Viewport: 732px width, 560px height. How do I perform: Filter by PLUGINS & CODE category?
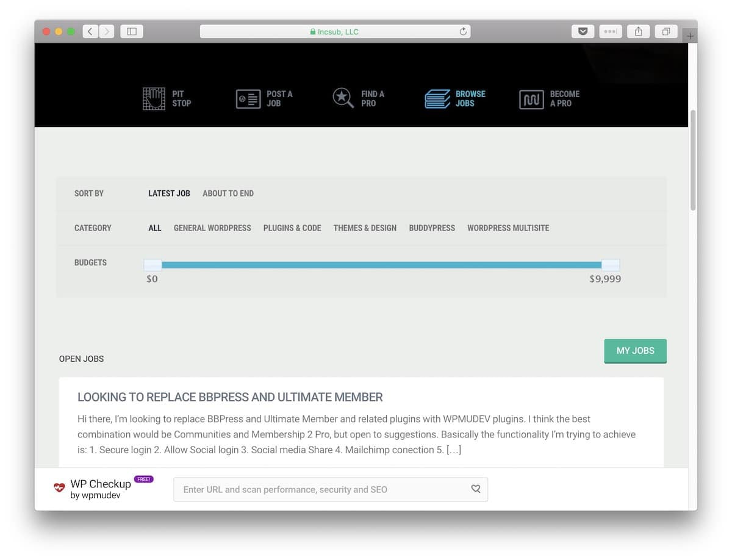292,228
